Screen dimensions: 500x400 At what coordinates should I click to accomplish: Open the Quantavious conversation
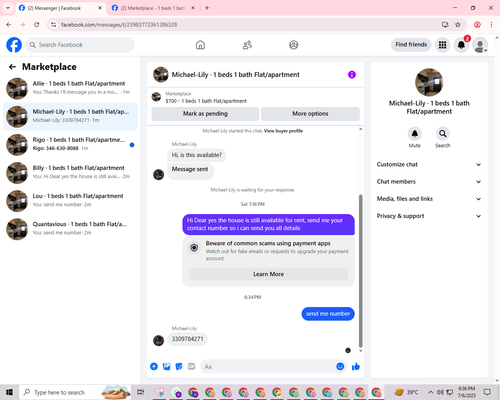(x=70, y=229)
